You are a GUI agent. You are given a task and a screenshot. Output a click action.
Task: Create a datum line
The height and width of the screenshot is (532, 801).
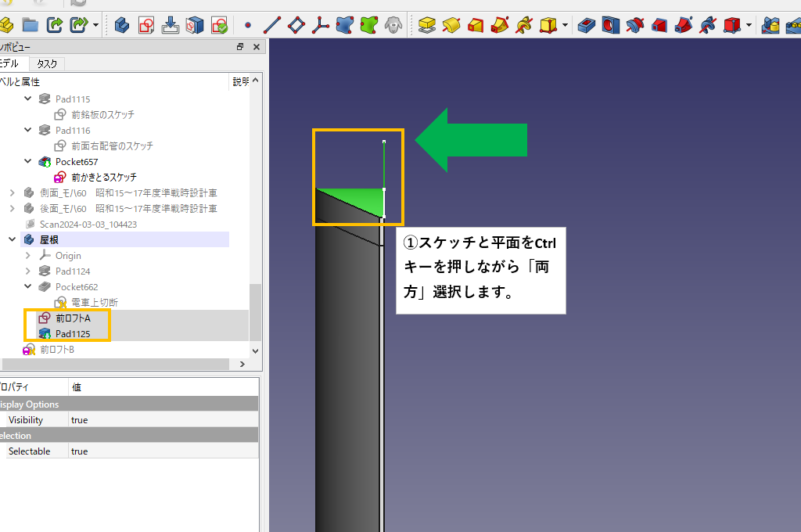pos(272,25)
